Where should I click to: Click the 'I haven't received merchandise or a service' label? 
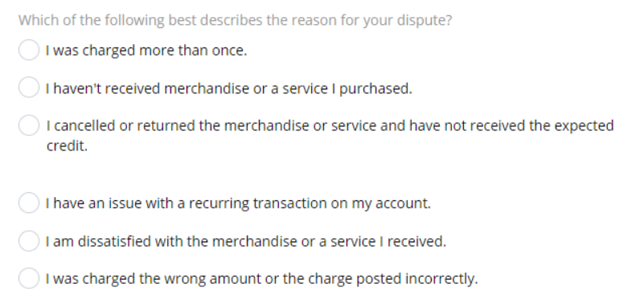click(229, 88)
